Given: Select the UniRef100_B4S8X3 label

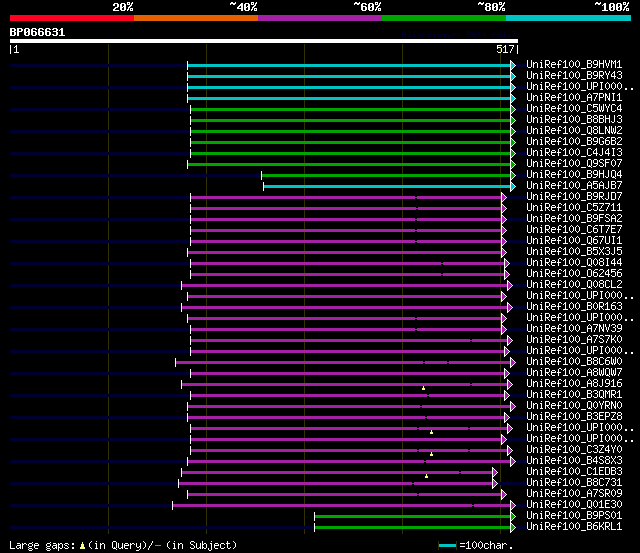Looking at the screenshot, I should 574,461.
